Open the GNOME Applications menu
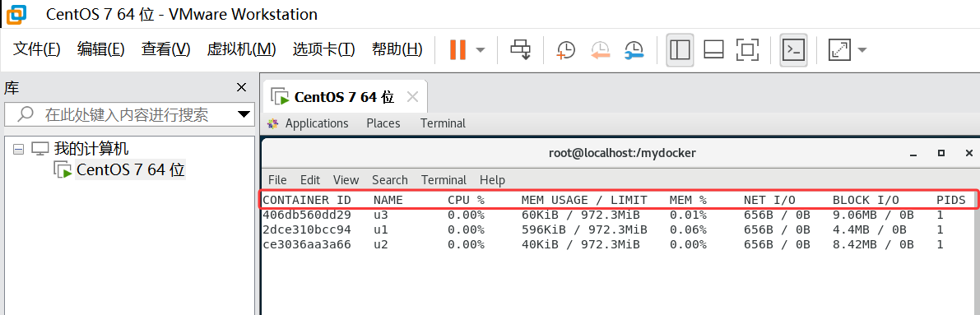 click(x=316, y=123)
